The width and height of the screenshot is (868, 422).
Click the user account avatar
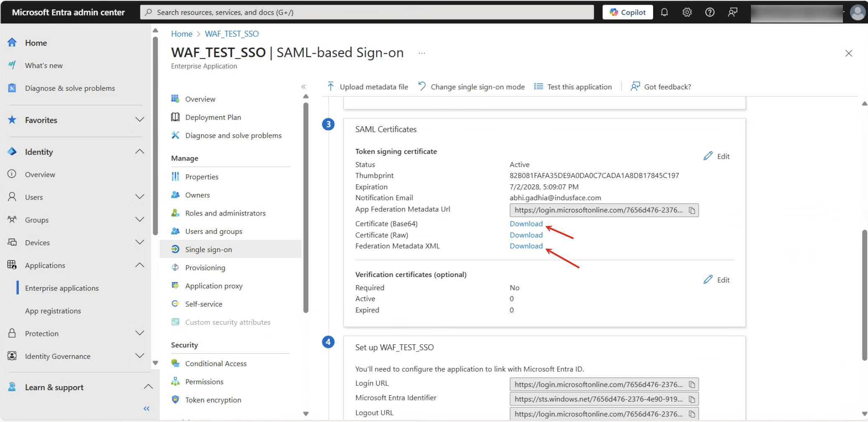[x=858, y=12]
